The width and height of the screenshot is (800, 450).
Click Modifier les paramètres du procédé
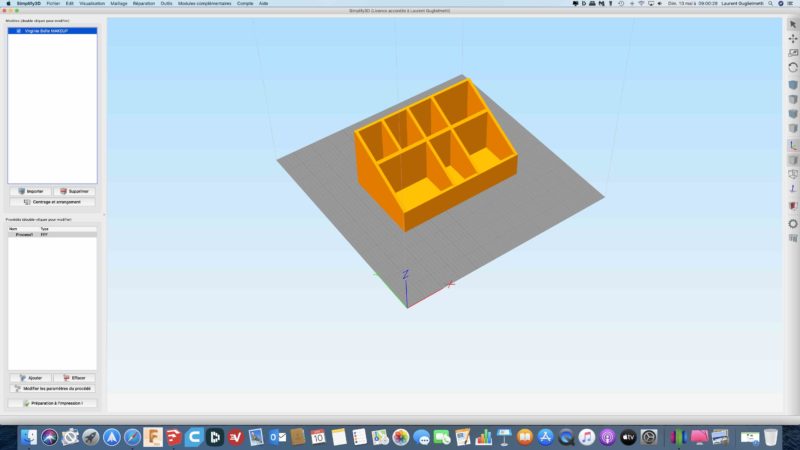point(52,388)
